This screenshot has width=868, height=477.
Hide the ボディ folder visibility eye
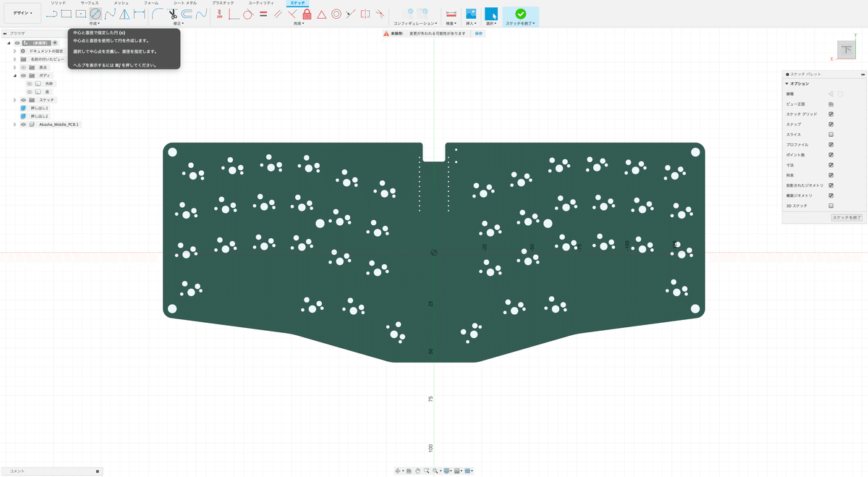point(23,75)
